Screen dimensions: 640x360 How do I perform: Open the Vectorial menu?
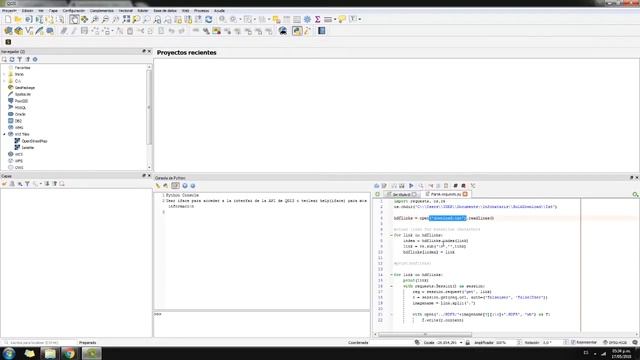126,11
